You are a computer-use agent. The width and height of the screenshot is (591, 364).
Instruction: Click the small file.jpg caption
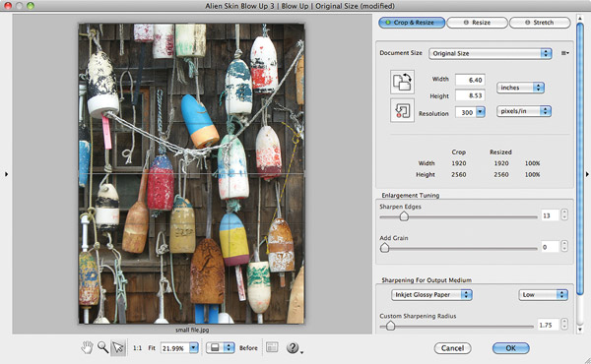192,330
